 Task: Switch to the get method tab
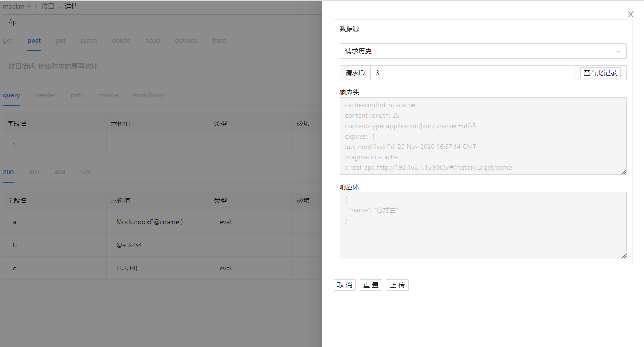[x=8, y=41]
